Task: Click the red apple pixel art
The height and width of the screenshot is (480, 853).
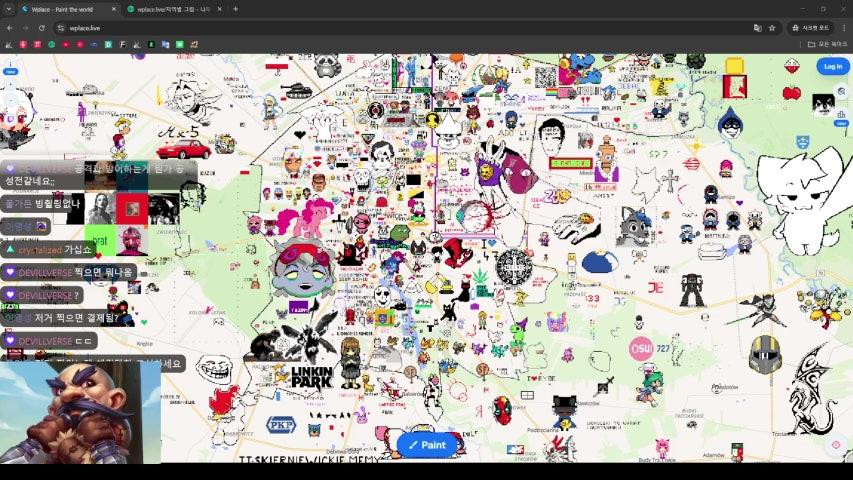Action: point(792,93)
